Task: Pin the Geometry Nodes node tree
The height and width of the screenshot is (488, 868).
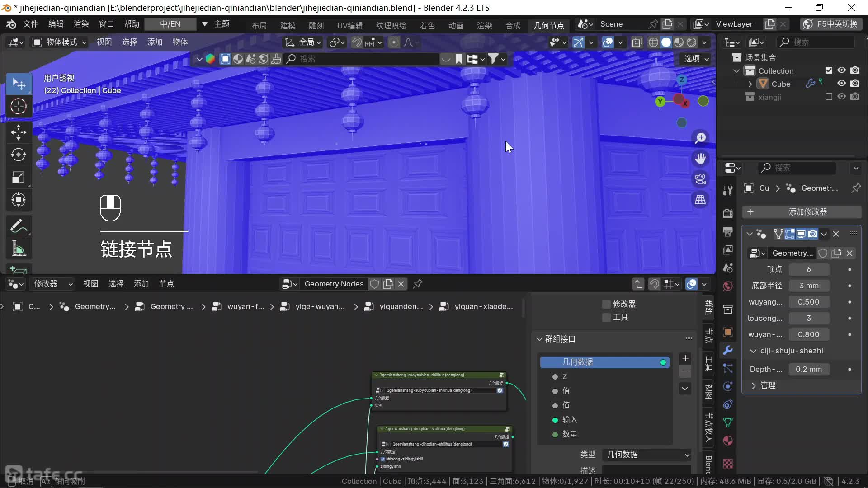Action: tap(418, 284)
